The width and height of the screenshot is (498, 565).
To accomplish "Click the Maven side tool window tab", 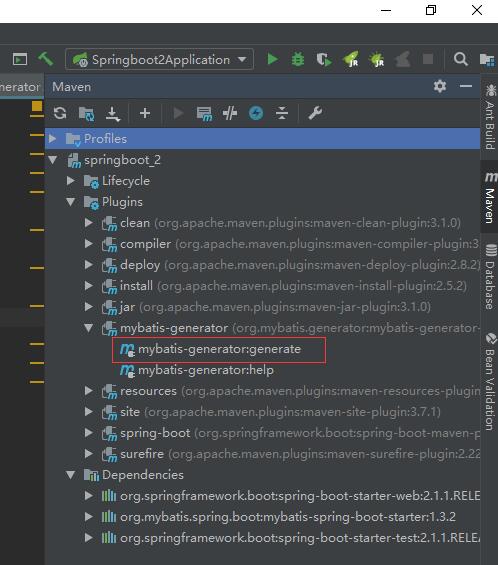I will point(490,197).
